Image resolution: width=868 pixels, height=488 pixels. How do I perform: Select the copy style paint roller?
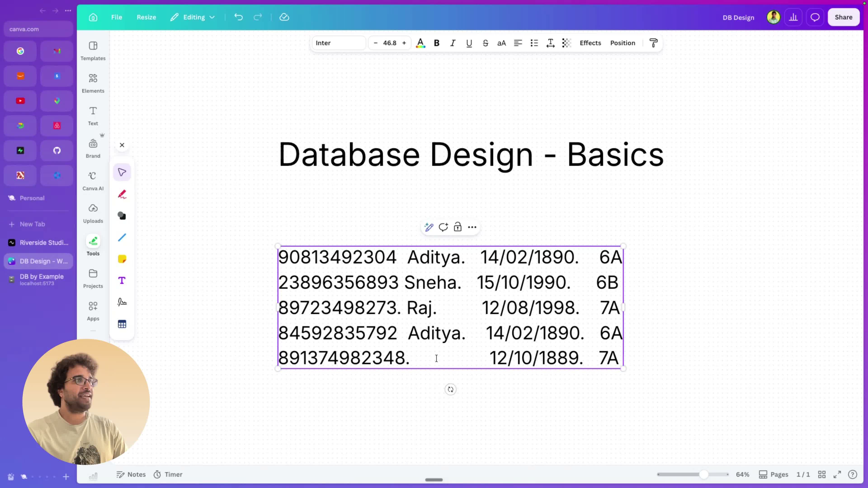click(653, 43)
